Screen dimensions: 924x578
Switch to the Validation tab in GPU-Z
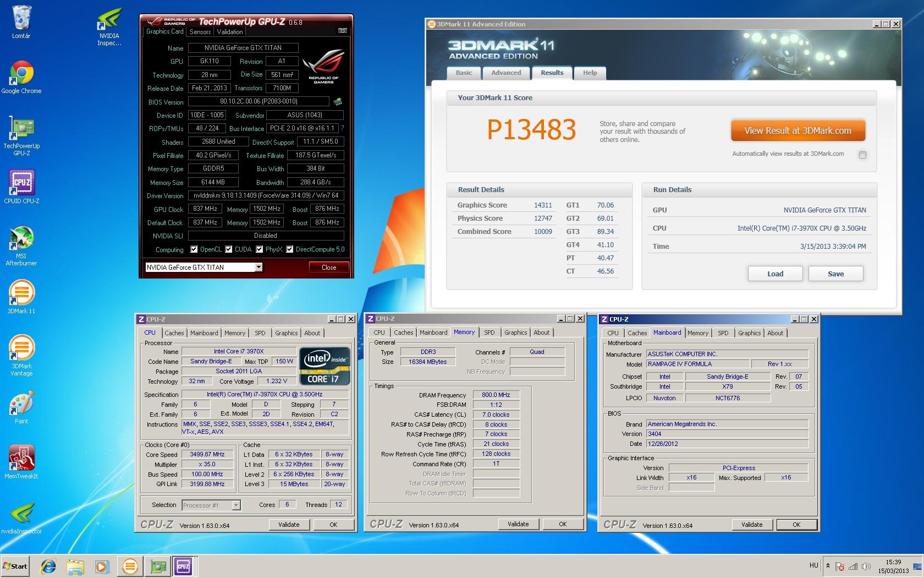230,32
